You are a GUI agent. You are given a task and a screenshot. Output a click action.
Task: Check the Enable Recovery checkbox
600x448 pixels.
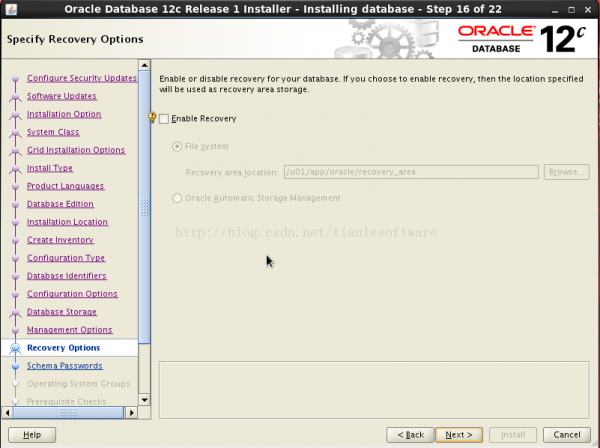point(164,119)
